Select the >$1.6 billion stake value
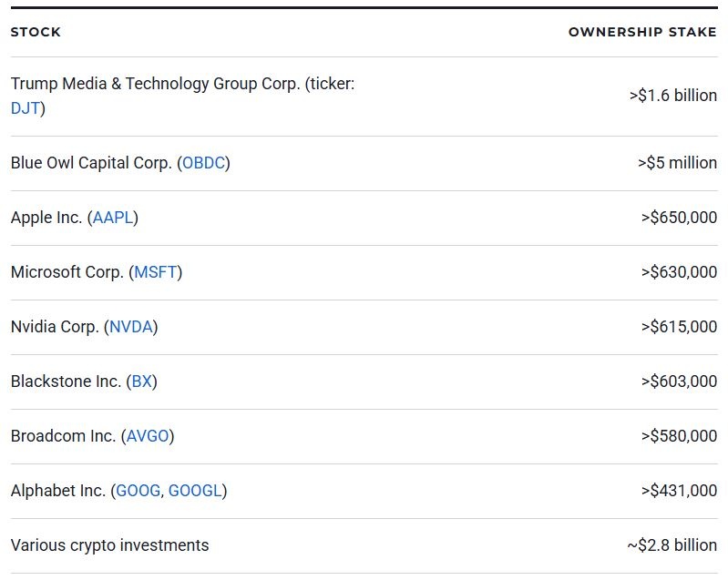Image resolution: width=728 pixels, height=580 pixels. [x=672, y=96]
